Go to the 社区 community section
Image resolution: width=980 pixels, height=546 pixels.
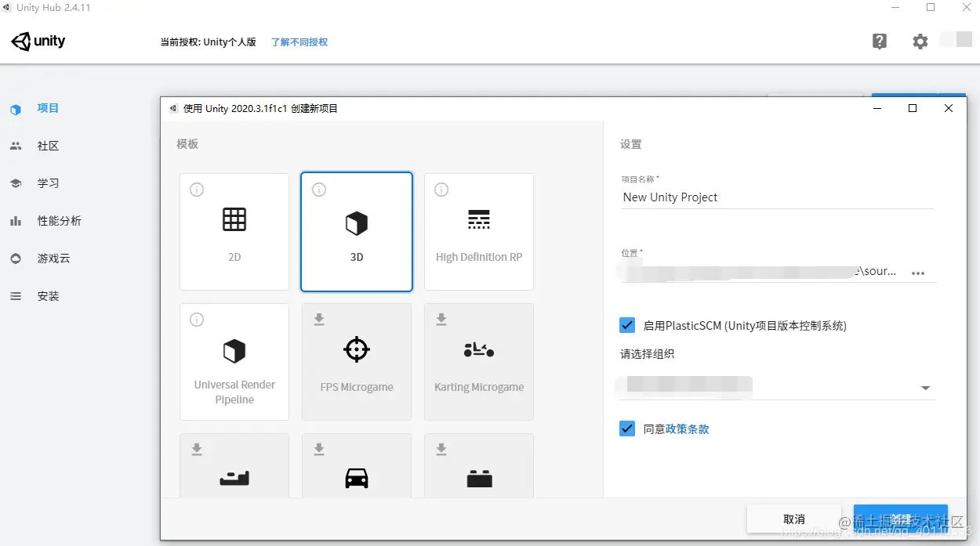(47, 145)
